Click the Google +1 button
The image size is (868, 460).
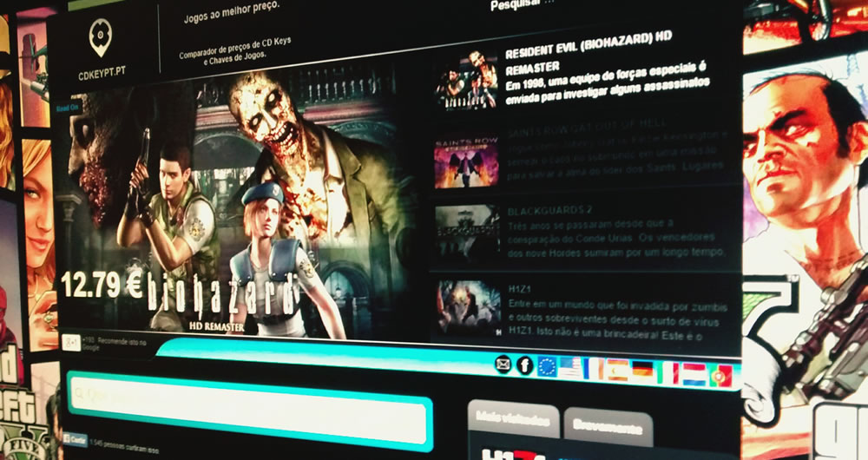point(71,343)
